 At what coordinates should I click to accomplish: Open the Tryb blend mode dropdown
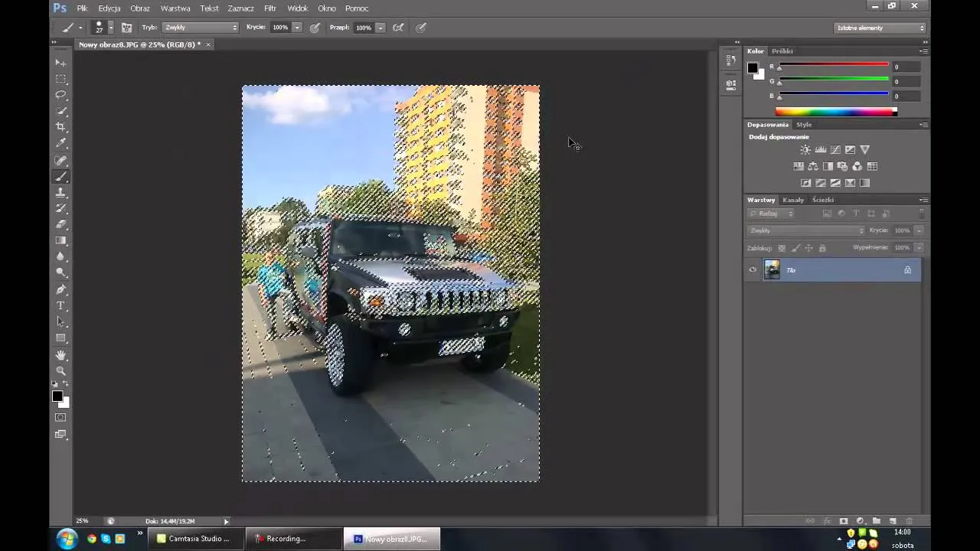click(201, 28)
